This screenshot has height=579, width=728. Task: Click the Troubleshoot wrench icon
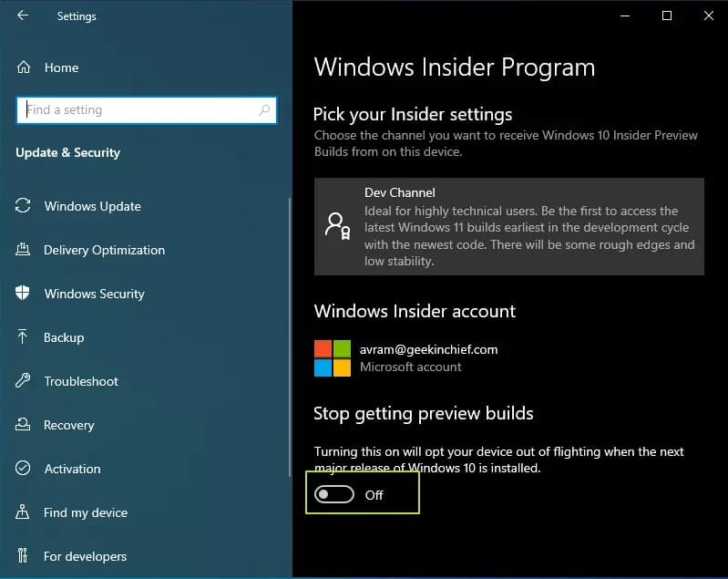(22, 380)
